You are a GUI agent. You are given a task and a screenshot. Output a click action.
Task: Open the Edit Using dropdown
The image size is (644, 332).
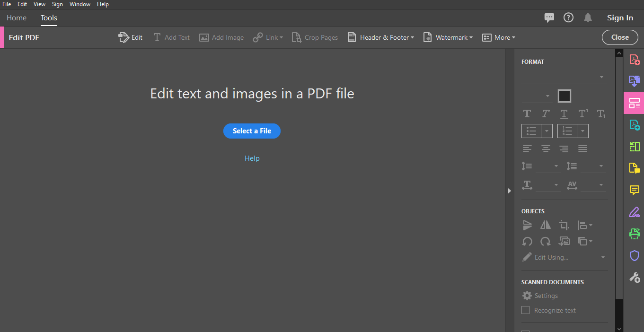(564, 257)
